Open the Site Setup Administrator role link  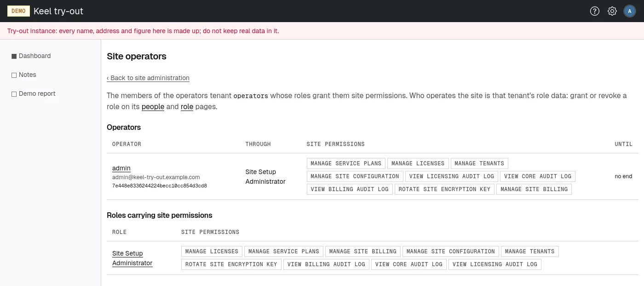tap(132, 258)
